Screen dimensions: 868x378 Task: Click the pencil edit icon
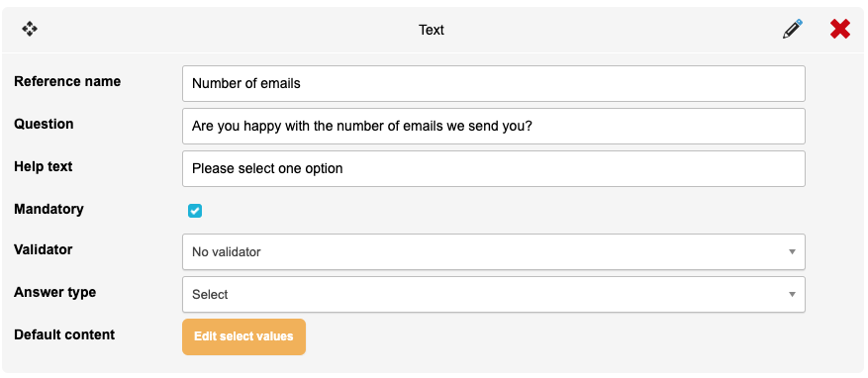[x=793, y=29]
